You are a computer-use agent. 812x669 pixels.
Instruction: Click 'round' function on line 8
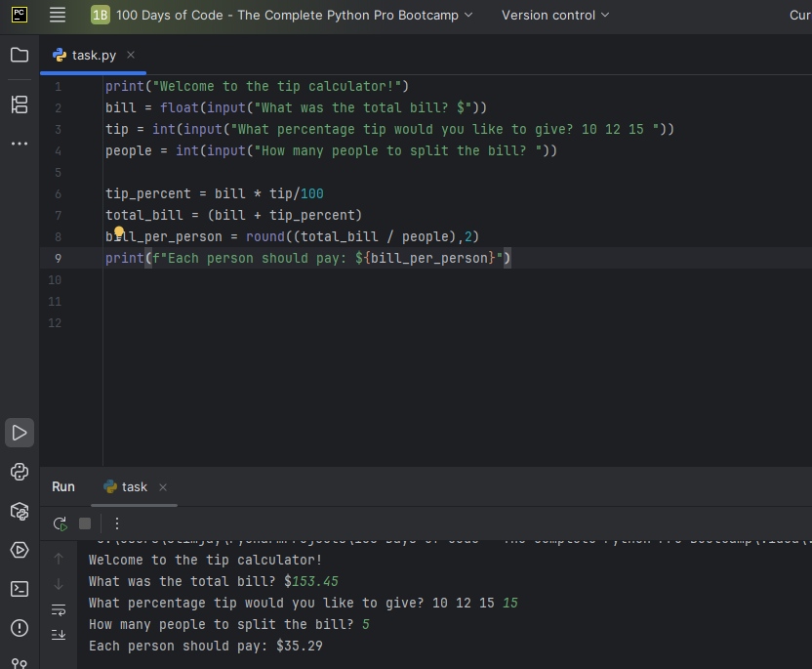[265, 236]
